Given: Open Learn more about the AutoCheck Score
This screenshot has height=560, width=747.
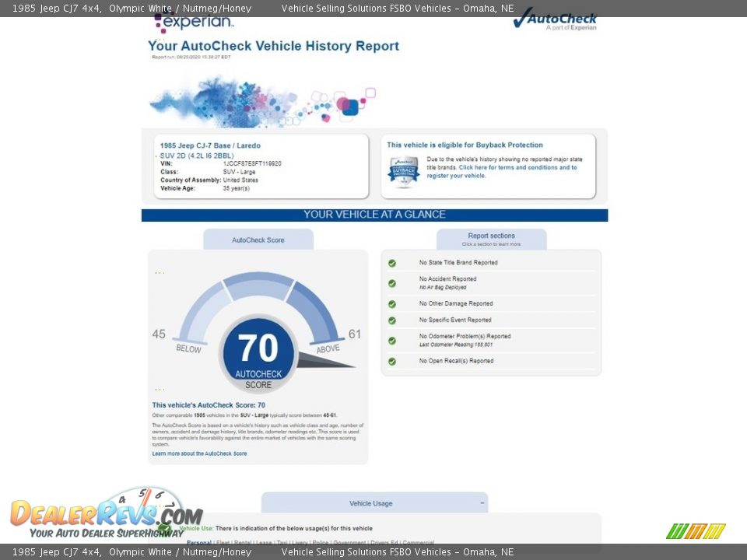Looking at the screenshot, I should point(200,453).
